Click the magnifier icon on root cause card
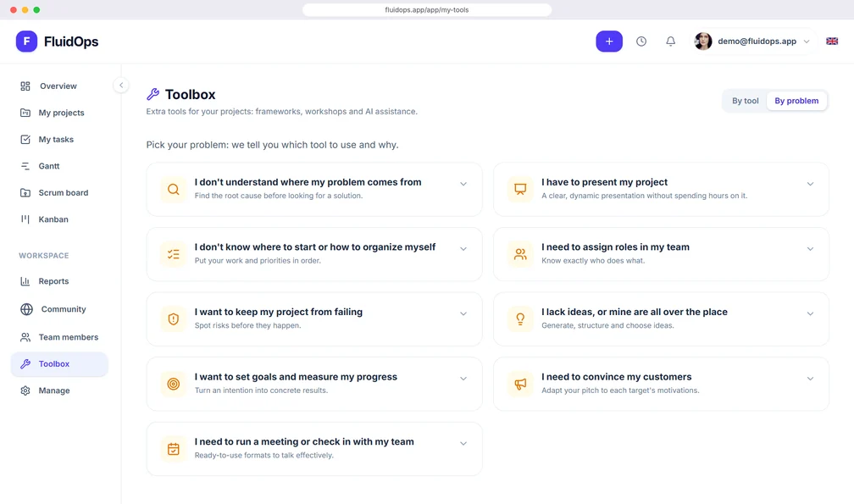This screenshot has width=854, height=504. 173,190
